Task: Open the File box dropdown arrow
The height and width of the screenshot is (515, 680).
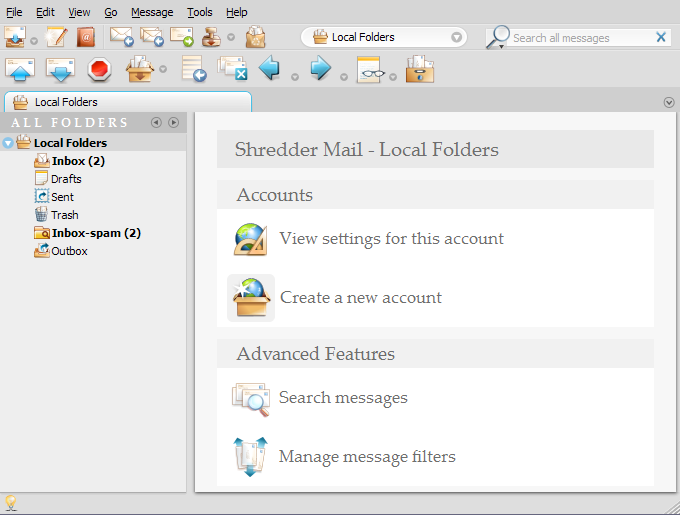Action: pyautogui.click(x=163, y=69)
